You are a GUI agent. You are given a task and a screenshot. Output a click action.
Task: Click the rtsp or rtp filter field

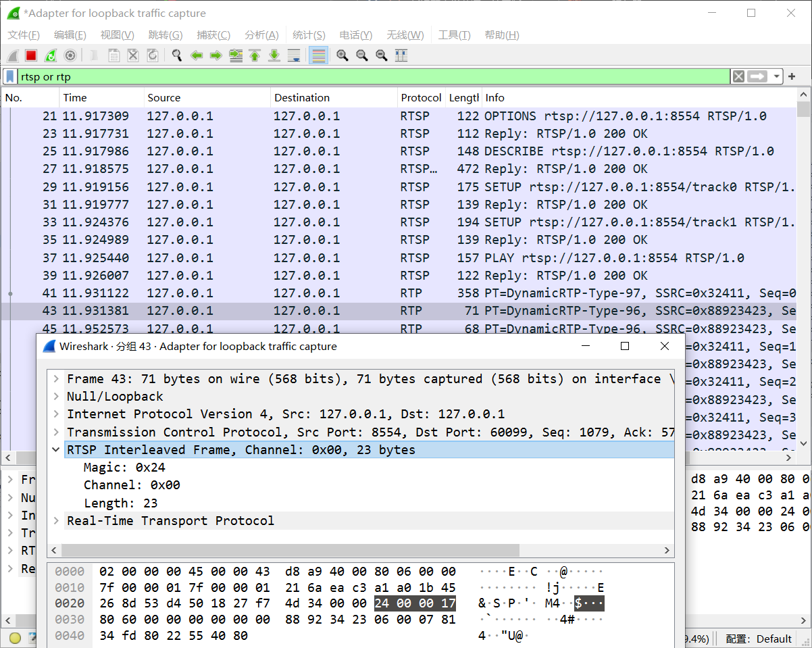coord(374,76)
